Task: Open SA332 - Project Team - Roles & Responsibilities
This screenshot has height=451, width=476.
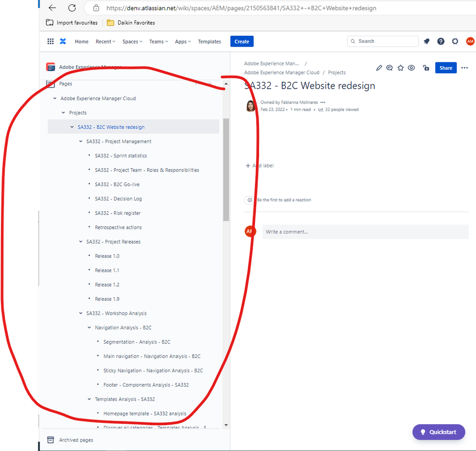Action: 147,170
